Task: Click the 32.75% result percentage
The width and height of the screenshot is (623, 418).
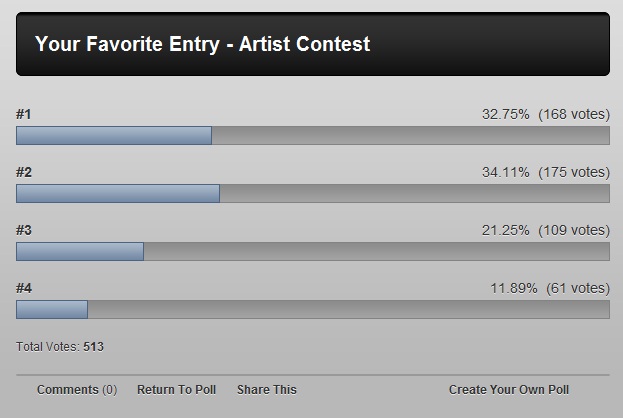Action: click(506, 114)
